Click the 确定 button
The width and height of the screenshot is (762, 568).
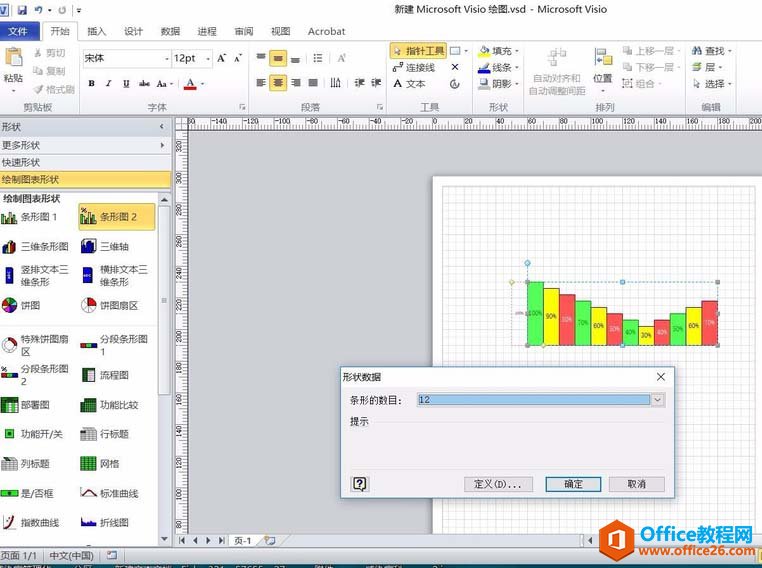573,484
